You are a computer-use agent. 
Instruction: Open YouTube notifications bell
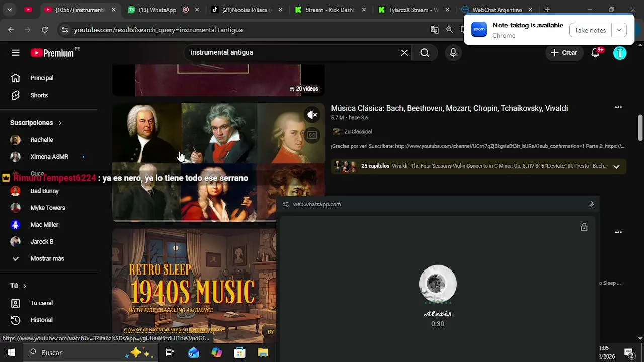[596, 53]
